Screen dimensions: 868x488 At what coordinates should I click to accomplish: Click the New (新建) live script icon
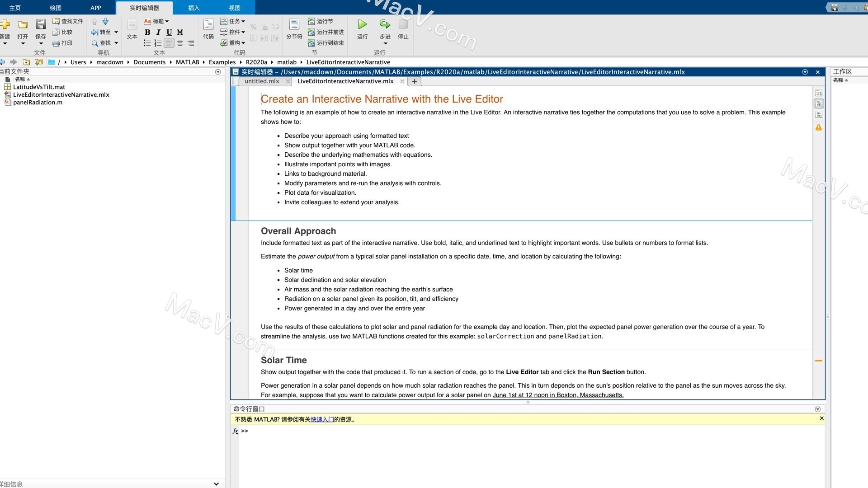[5, 25]
